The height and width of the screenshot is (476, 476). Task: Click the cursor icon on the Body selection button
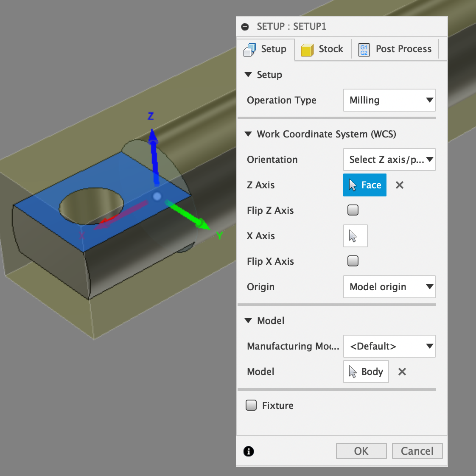[x=353, y=371]
